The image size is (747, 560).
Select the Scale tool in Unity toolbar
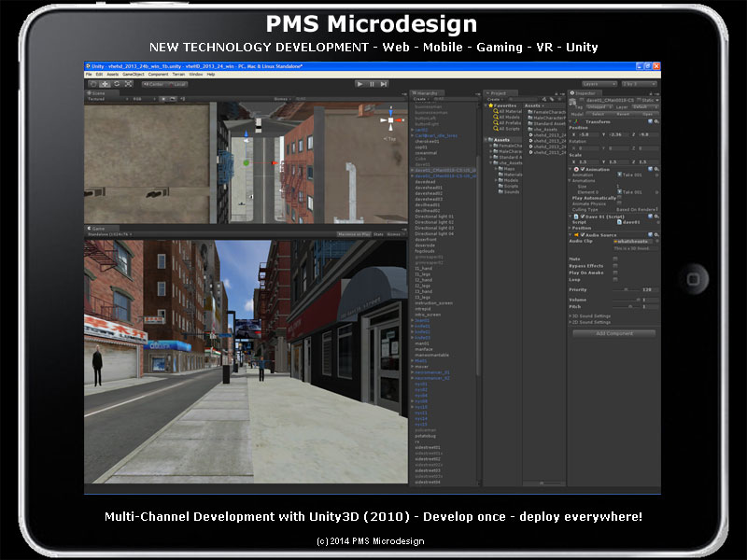[x=129, y=84]
